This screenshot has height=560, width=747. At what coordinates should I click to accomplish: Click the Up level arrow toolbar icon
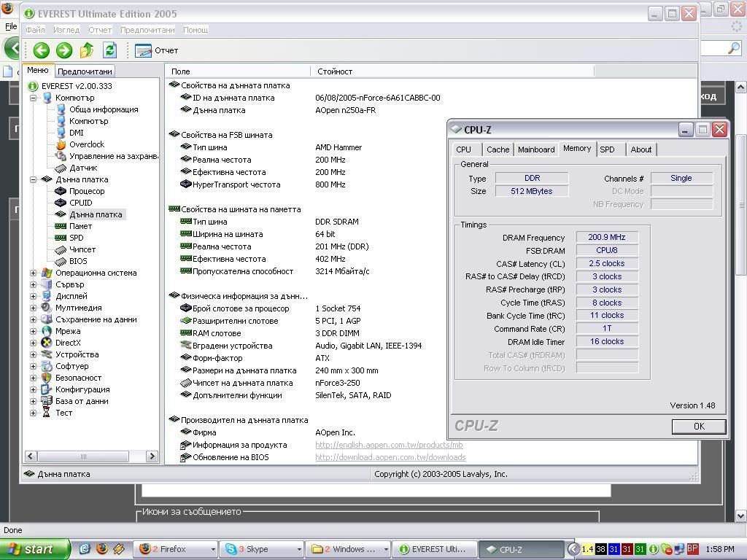tap(87, 50)
